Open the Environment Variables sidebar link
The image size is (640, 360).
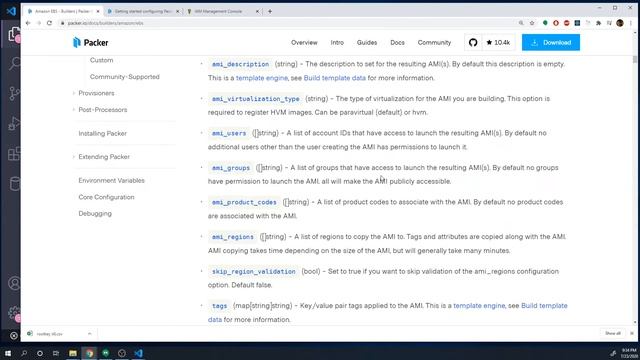111,180
